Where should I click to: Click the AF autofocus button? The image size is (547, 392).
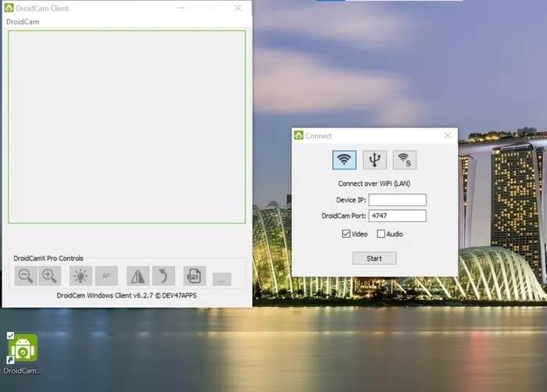pos(106,276)
